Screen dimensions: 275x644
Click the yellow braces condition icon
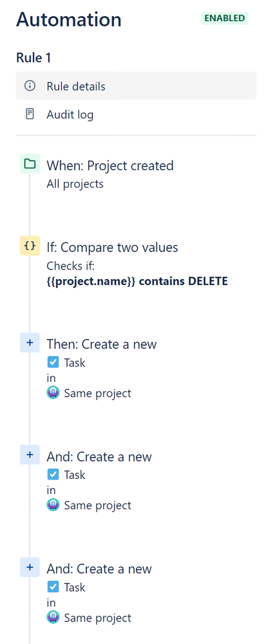click(30, 246)
